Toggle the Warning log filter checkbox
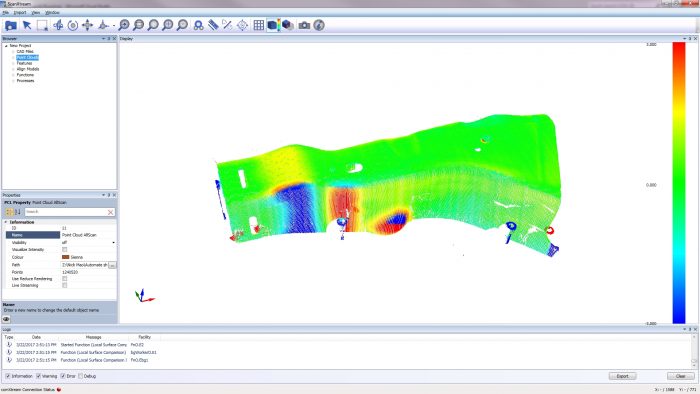The width and height of the screenshot is (700, 394). (38, 376)
